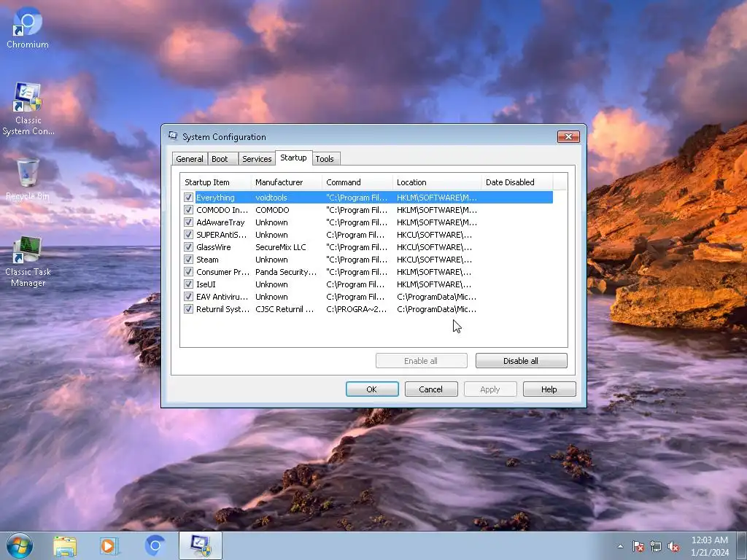
Task: Open Chromium from the taskbar
Action: [x=155, y=545]
